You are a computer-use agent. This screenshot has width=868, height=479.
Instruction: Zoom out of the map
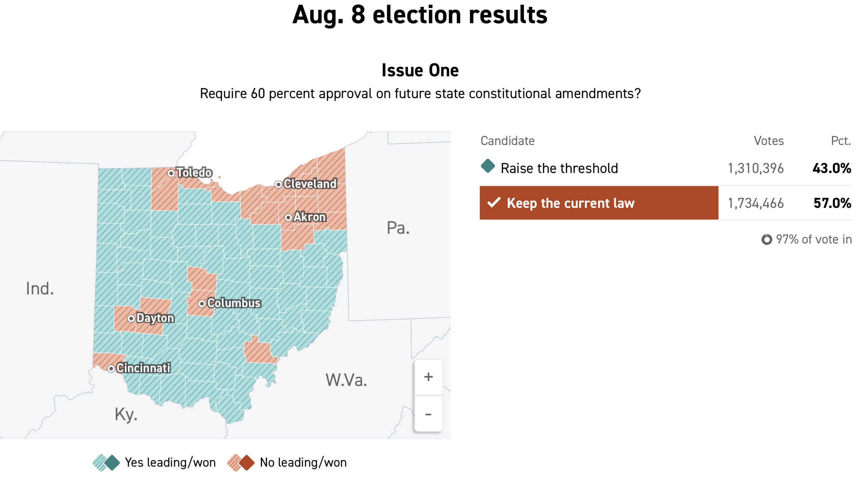click(x=428, y=414)
